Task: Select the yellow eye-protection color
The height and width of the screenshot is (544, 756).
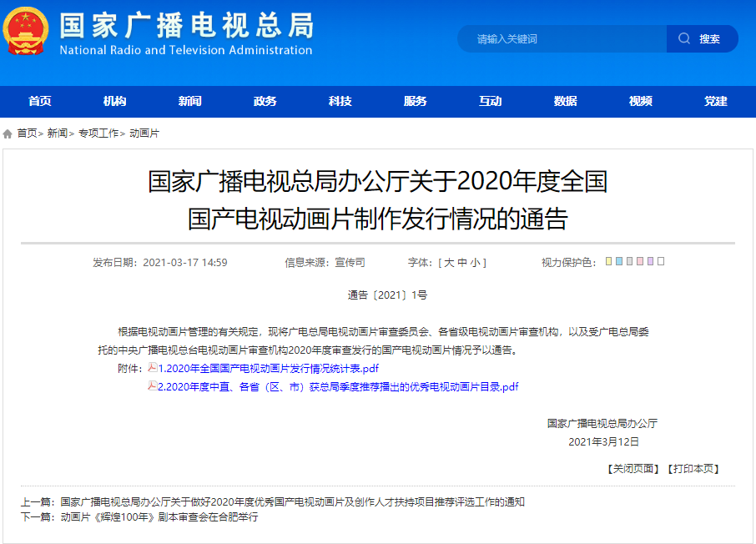Action: click(608, 261)
